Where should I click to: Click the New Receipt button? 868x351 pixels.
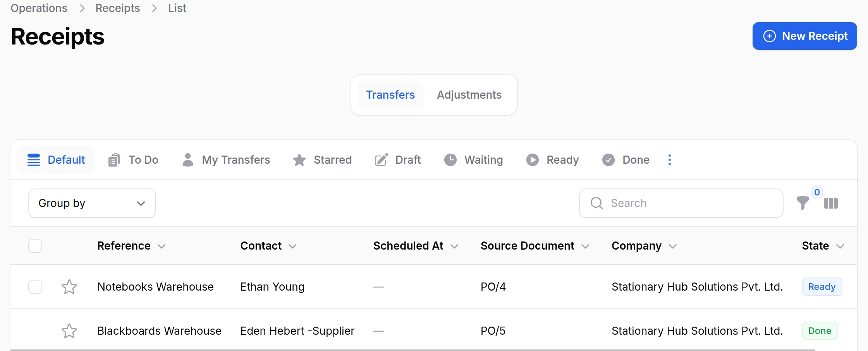pos(804,36)
